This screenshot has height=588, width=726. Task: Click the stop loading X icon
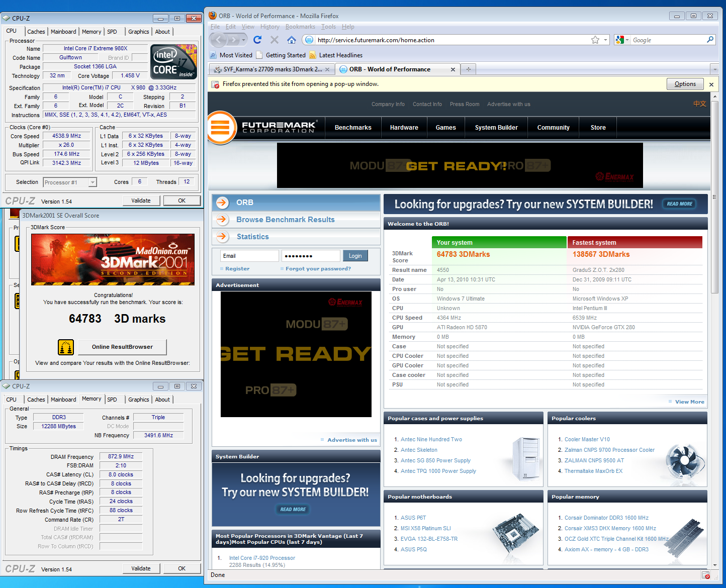tap(275, 40)
